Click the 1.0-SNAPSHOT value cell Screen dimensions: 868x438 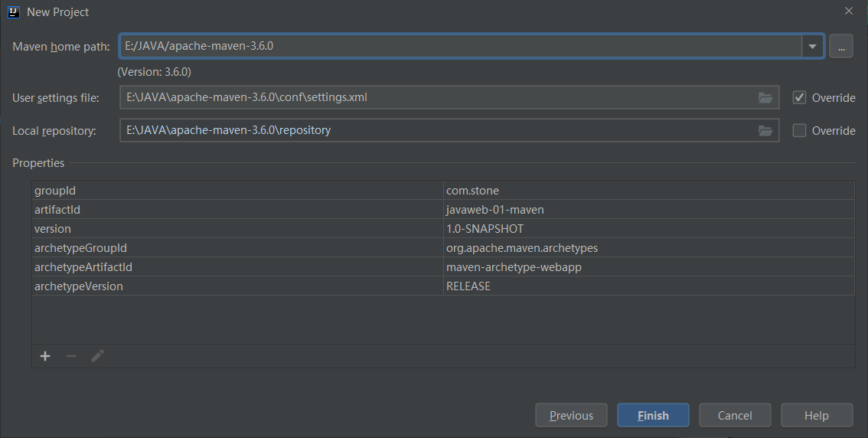point(649,229)
